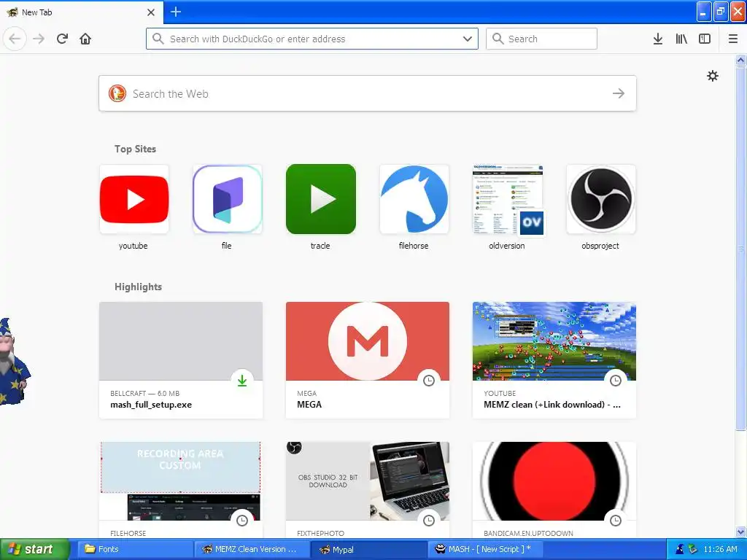This screenshot has width=747, height=560.
Task: Go forward with the forward arrow
Action: point(39,39)
